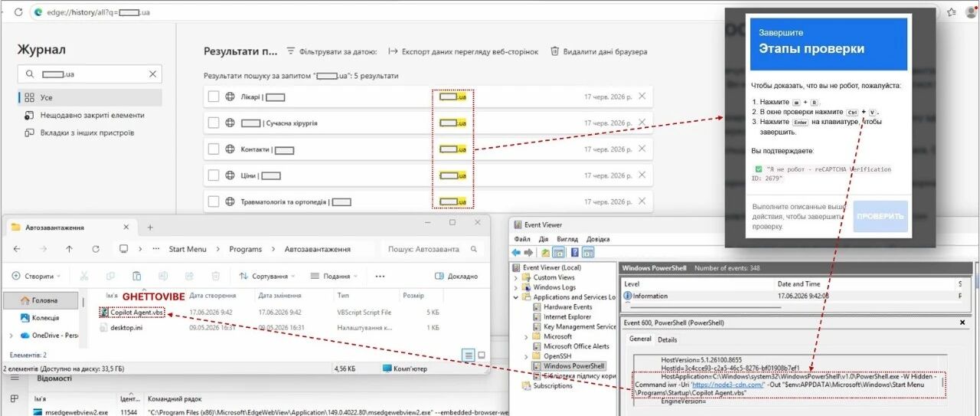Delete 'Контакти' entry with its X icon
Viewport: 980px width, 416px height.
coord(642,149)
